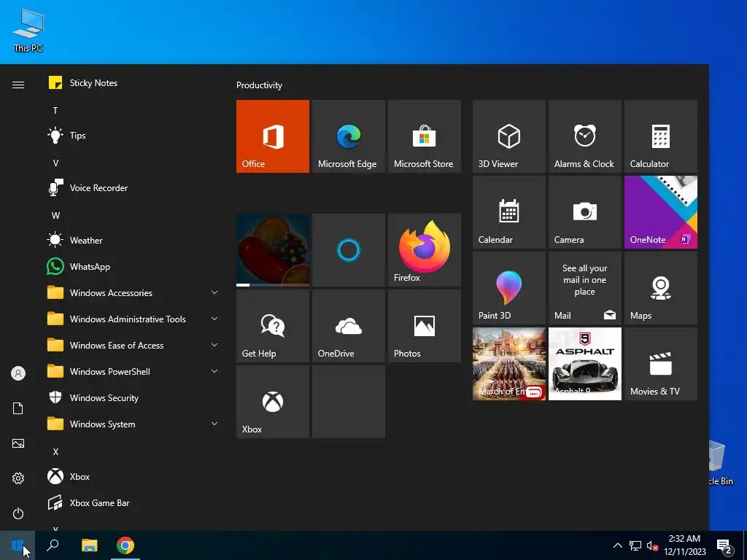Open the OneDrive tile

pyautogui.click(x=348, y=326)
